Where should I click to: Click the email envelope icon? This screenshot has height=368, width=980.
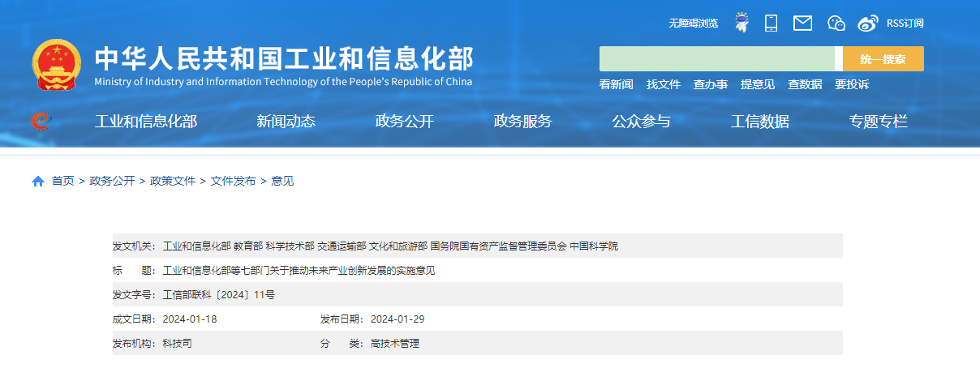(x=802, y=23)
